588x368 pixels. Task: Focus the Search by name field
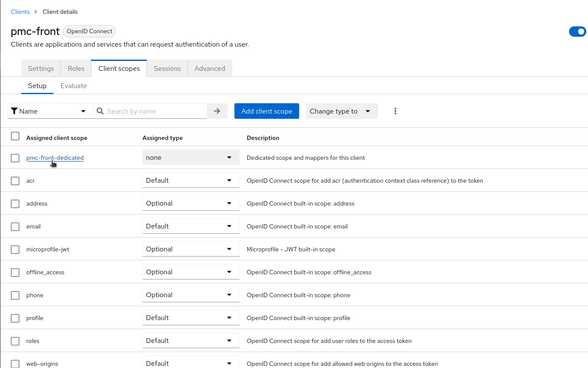click(x=155, y=111)
